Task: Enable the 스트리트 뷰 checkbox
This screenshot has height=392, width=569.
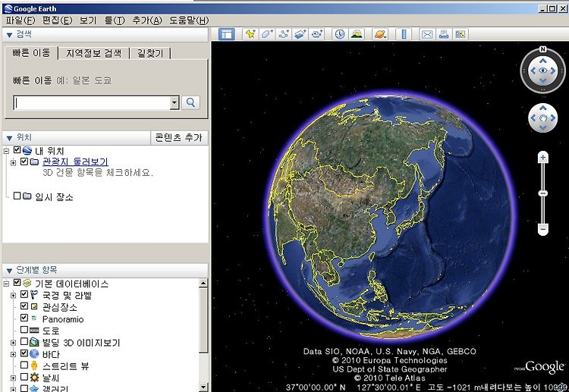Action: click(x=24, y=365)
